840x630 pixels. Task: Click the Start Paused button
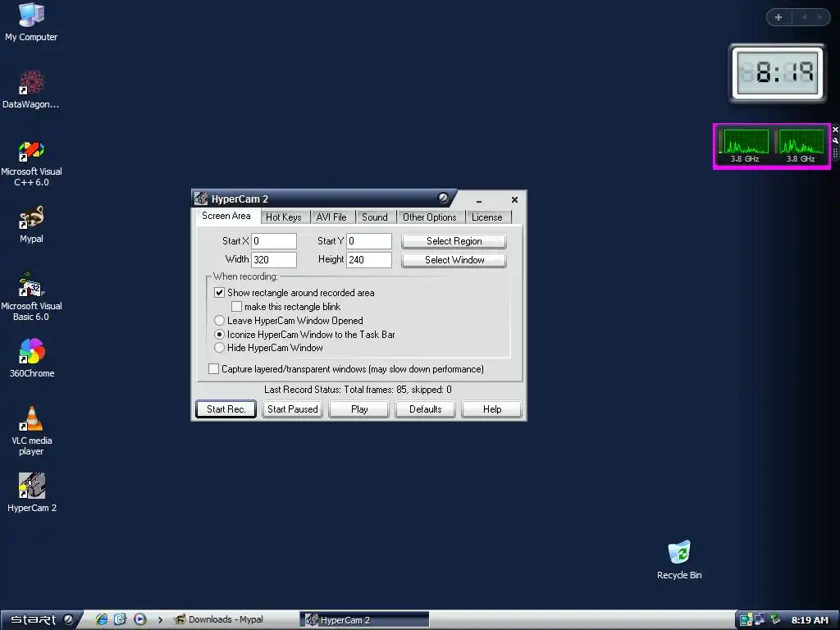[293, 409]
